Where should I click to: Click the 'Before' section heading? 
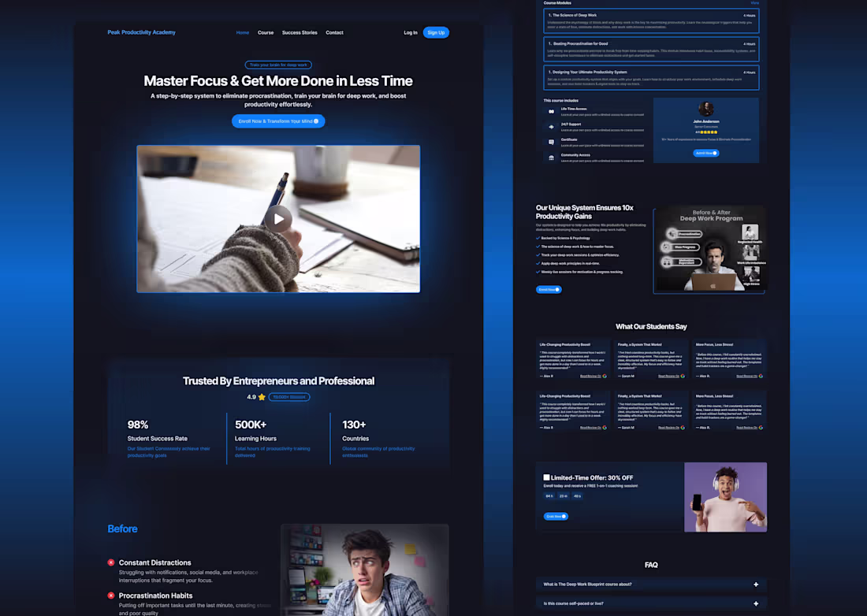122,529
